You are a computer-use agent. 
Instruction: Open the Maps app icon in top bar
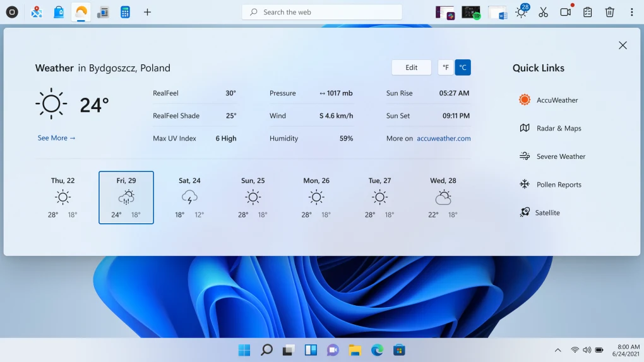(x=37, y=12)
